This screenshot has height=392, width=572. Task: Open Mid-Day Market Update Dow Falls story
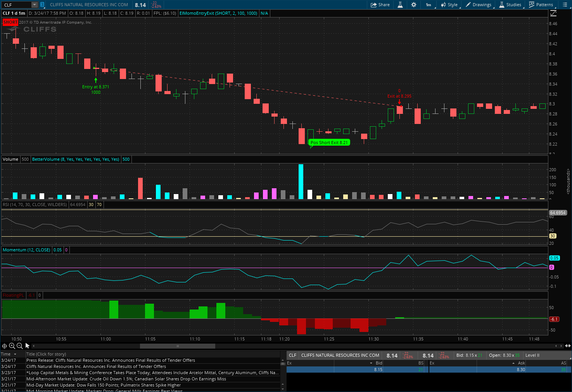pyautogui.click(x=104, y=385)
